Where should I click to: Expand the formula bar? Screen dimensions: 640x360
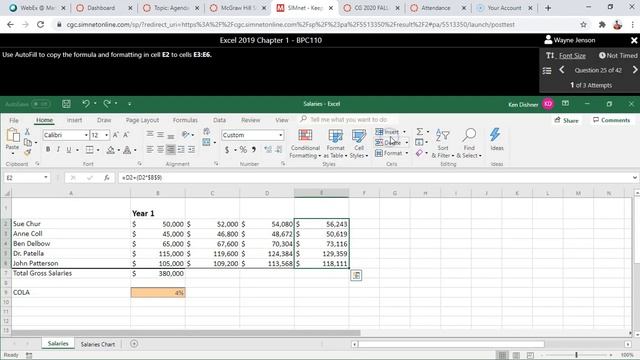[634, 178]
